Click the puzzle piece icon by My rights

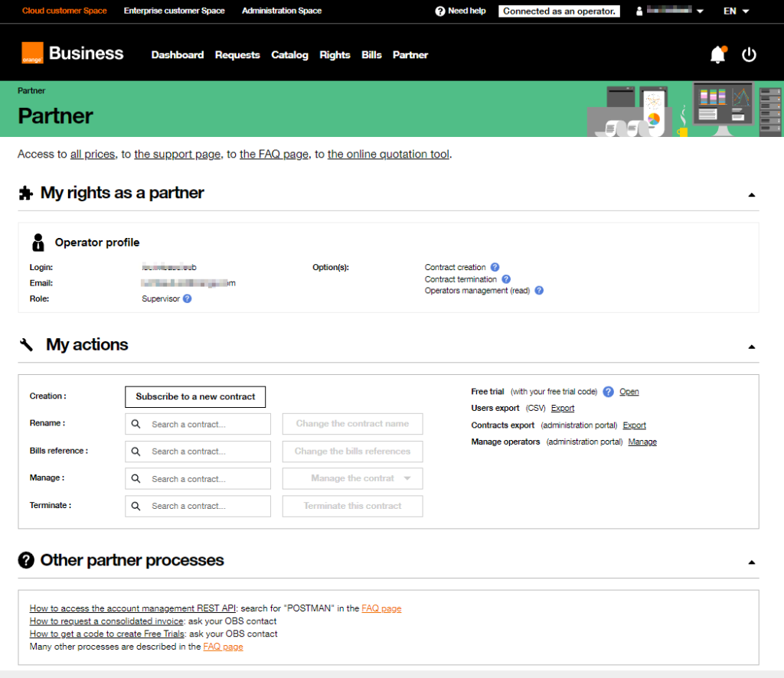pyautogui.click(x=25, y=193)
